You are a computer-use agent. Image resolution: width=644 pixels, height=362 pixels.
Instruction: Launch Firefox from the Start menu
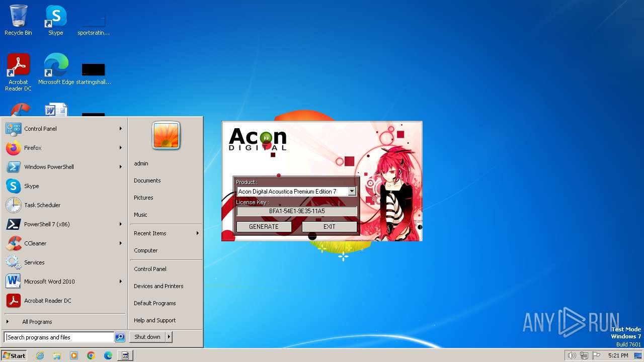pyautogui.click(x=64, y=148)
